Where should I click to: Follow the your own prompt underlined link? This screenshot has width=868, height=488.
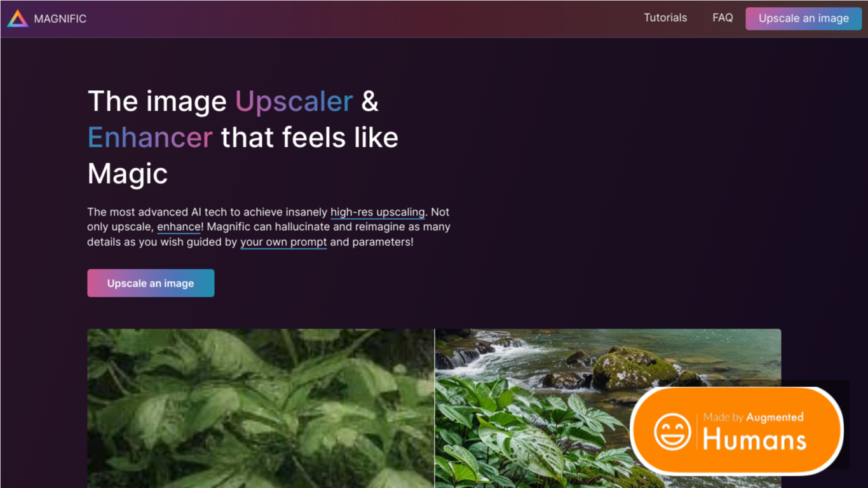tap(283, 242)
